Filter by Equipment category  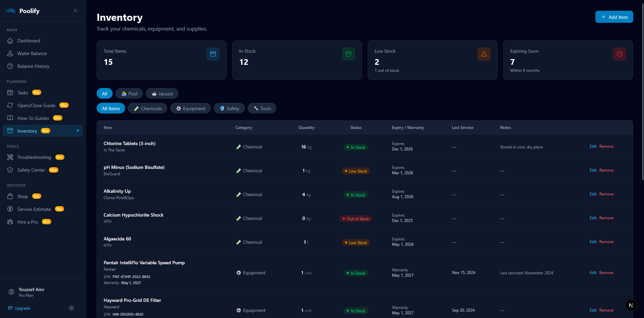click(x=191, y=108)
